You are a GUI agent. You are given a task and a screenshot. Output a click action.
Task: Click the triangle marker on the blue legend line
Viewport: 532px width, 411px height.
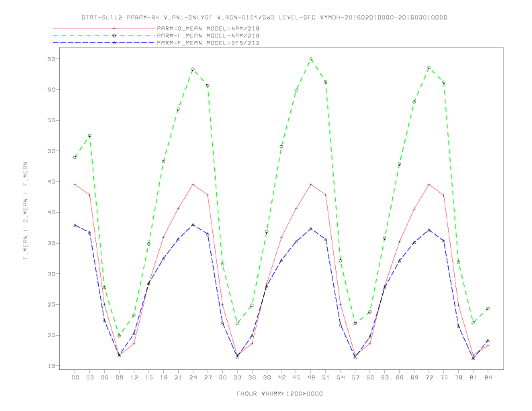(x=114, y=43)
